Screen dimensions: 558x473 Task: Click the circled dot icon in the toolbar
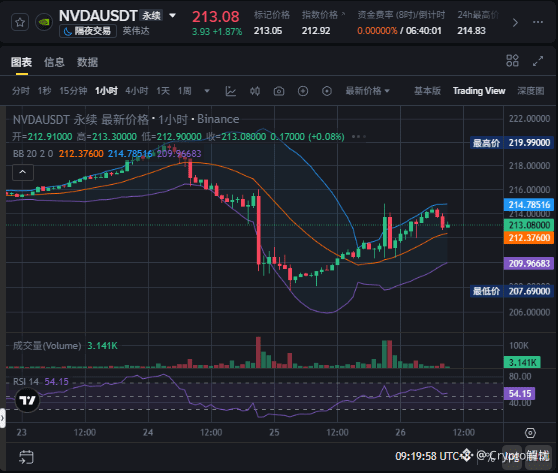(327, 91)
